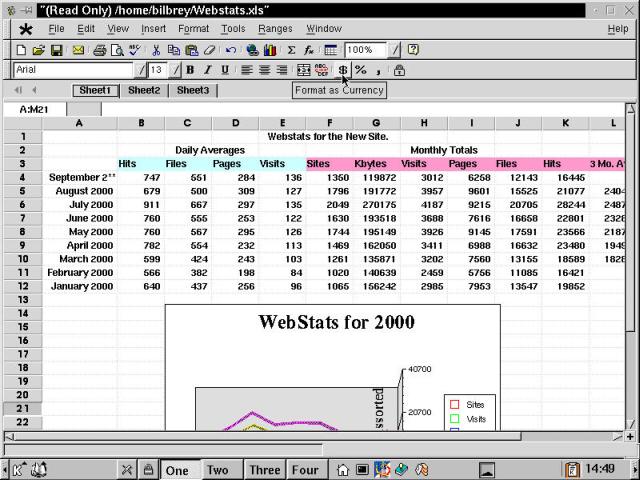Switch to the Sheet2 tab
Viewport: 640px width, 480px height.
pyautogui.click(x=144, y=90)
